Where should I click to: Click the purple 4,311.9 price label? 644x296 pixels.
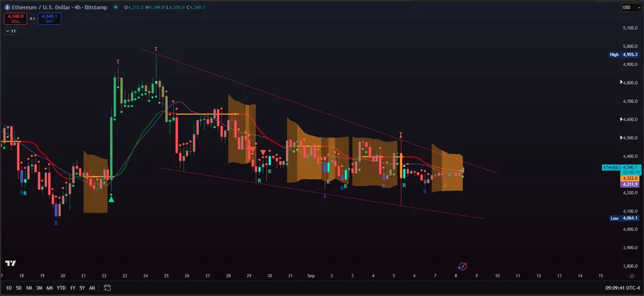629,184
